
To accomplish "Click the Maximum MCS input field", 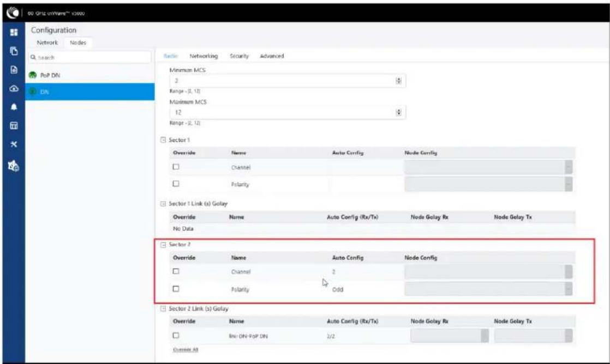I will pos(288,112).
